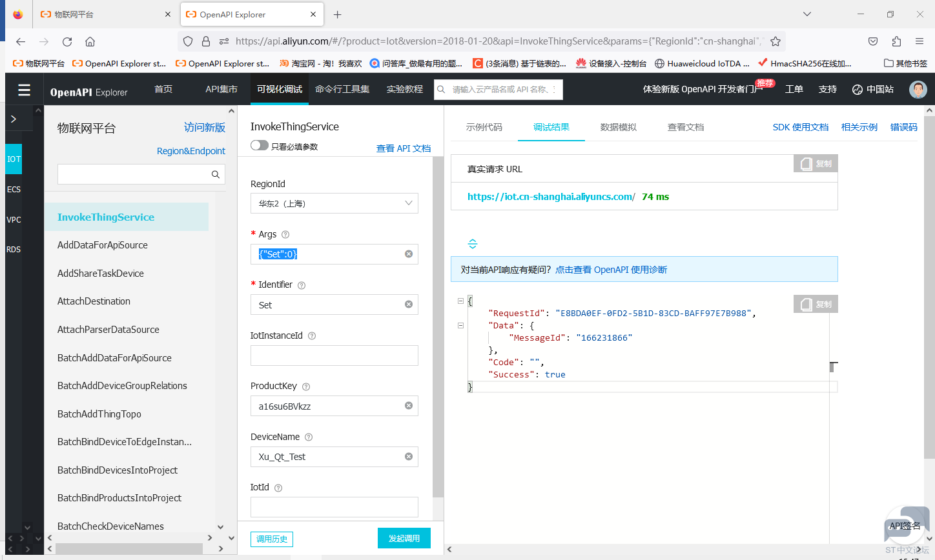Viewport: 935px width, 560px height.
Task: Clear the DeviceName field value
Action: 409,457
